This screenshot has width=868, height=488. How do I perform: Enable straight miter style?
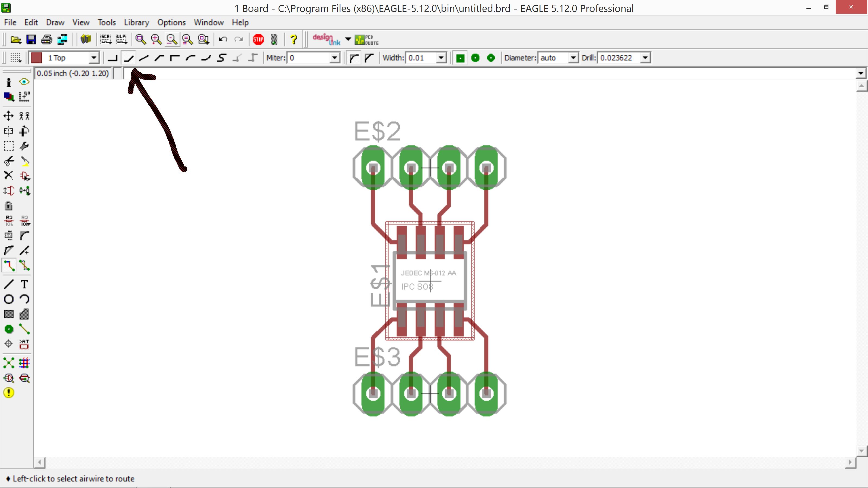pyautogui.click(x=369, y=58)
